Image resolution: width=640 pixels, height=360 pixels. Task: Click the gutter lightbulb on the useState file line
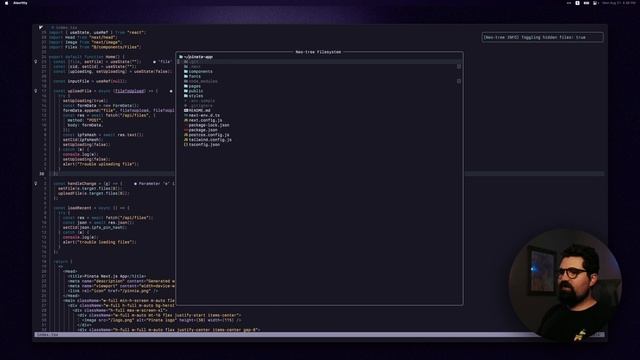pyautogui.click(x=36, y=62)
